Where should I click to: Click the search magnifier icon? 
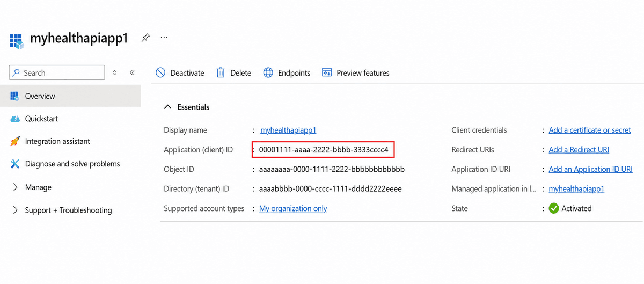click(x=17, y=72)
